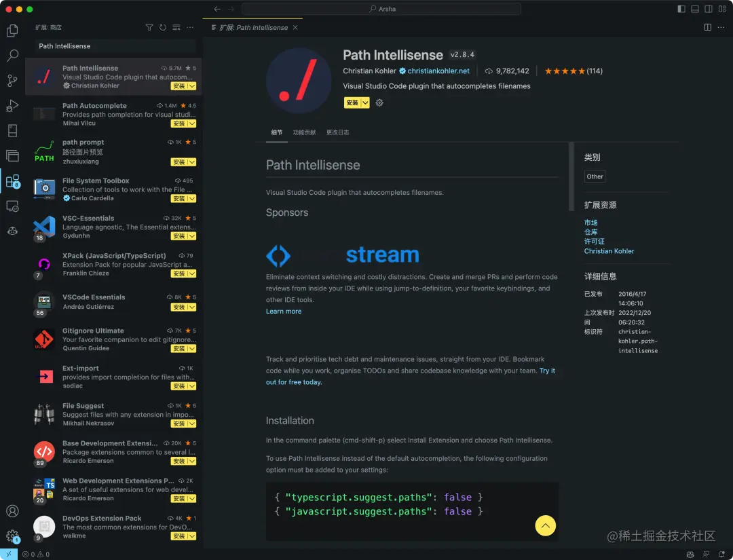Select Path Autocomplete in results list

[x=113, y=115]
